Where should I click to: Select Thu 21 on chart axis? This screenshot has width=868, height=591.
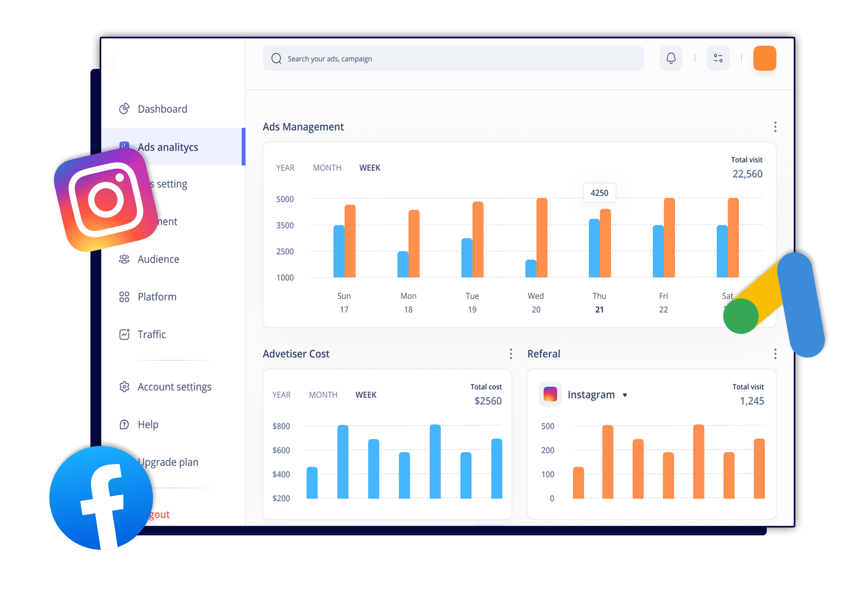click(599, 303)
